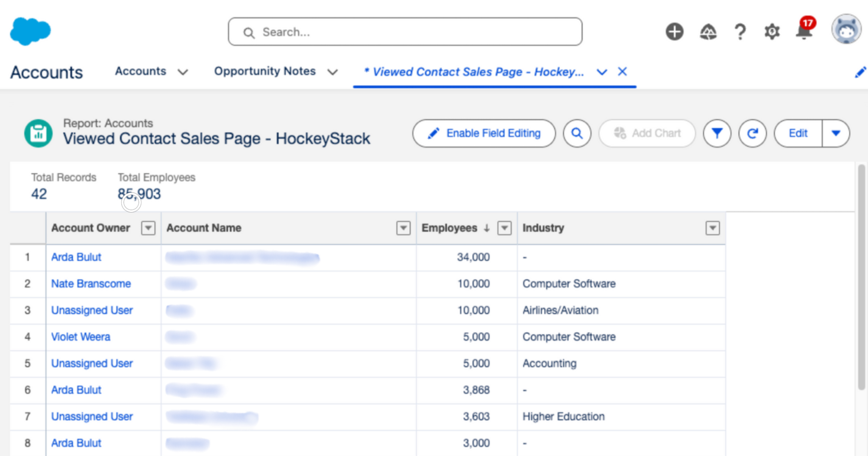This screenshot has width=868, height=456.
Task: Toggle the report filter funnel icon
Action: coord(717,133)
